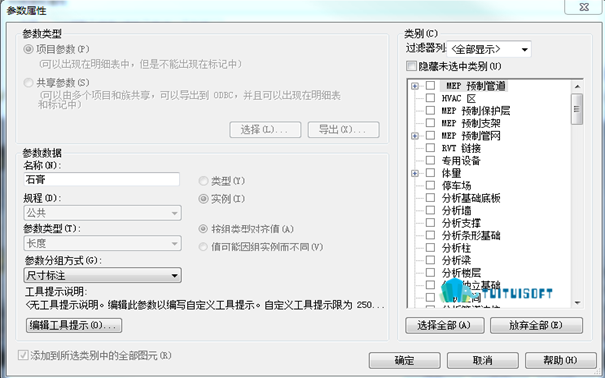Screen dimensions: 605x378
Task: Check the MEP 预制保护层 category box
Action: point(430,111)
